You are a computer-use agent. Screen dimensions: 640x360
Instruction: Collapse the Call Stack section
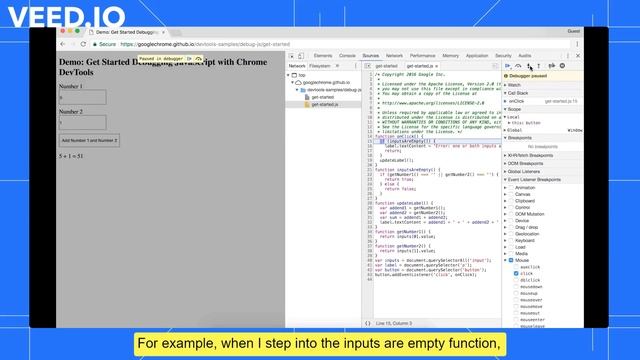tap(542, 93)
